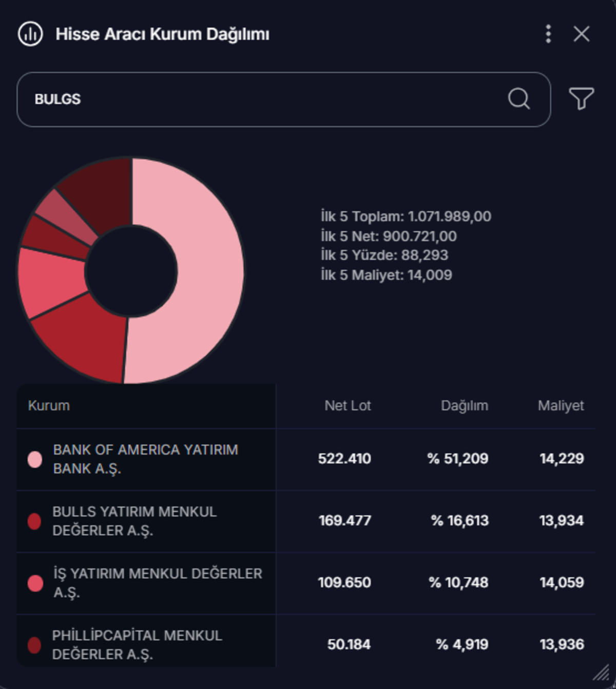616x689 pixels.
Task: Focus the BULGS symbol search field
Action: pos(284,100)
